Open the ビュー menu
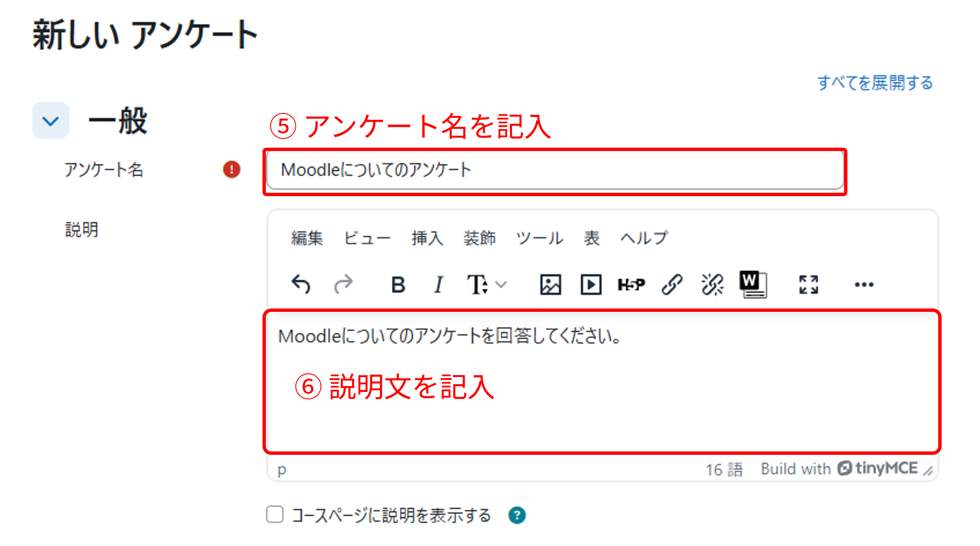 (367, 238)
